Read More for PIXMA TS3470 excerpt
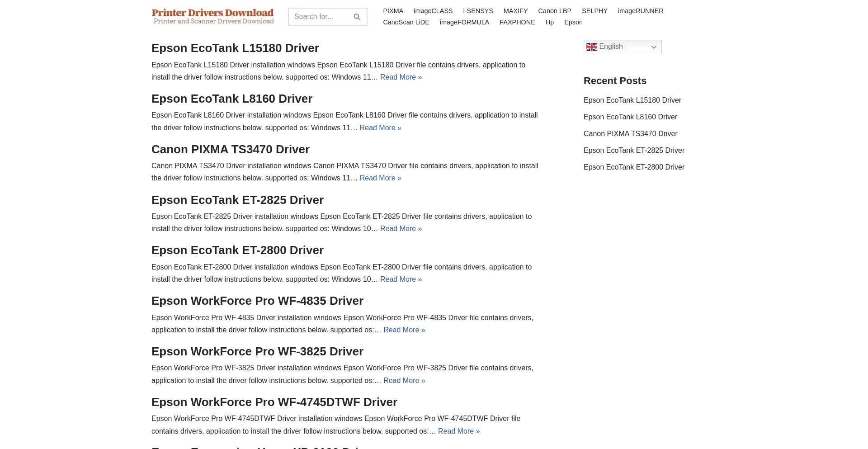Image resolution: width=868 pixels, height=449 pixels. tap(381, 178)
